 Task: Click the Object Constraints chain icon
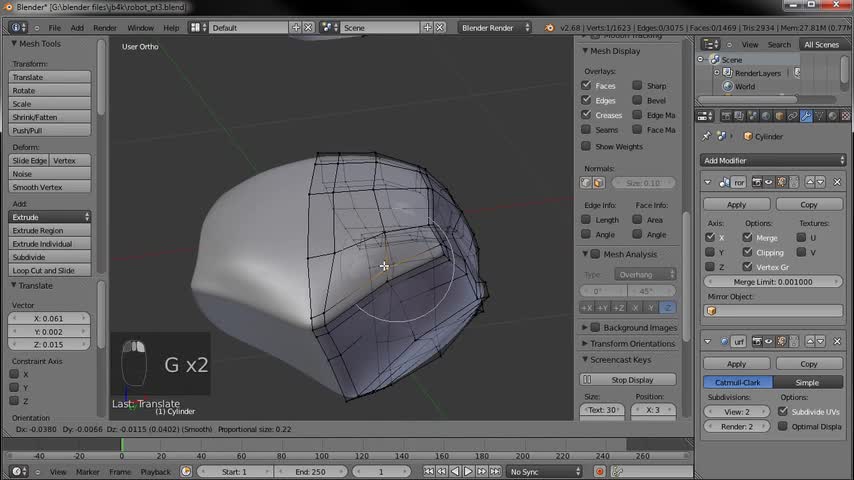(793, 116)
